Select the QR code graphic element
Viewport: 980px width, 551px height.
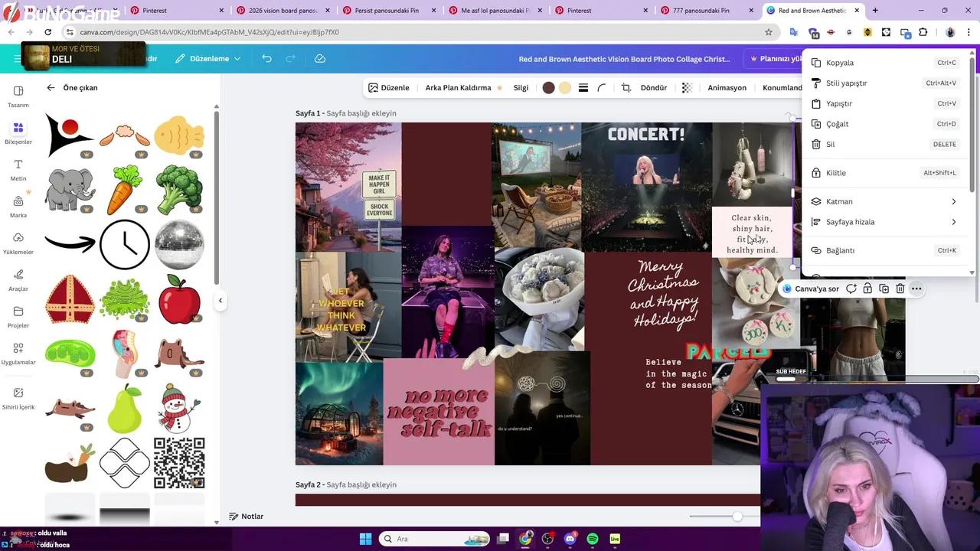click(179, 463)
